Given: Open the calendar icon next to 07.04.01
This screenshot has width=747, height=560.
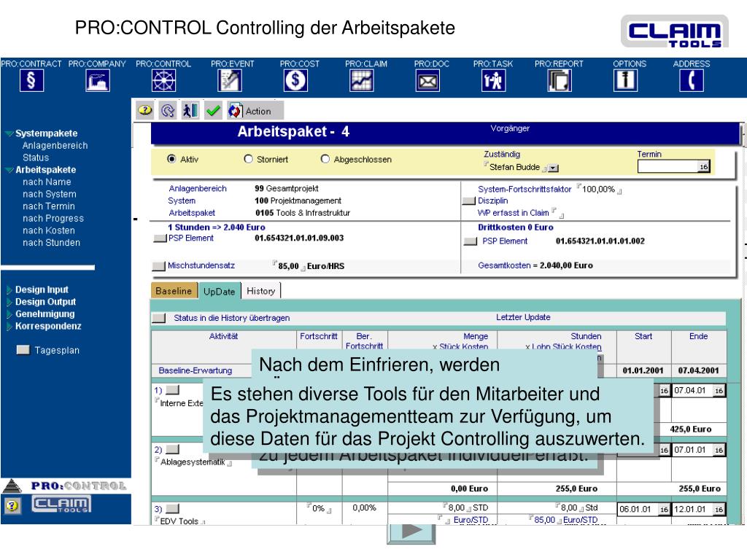Looking at the screenshot, I should coord(719,391).
